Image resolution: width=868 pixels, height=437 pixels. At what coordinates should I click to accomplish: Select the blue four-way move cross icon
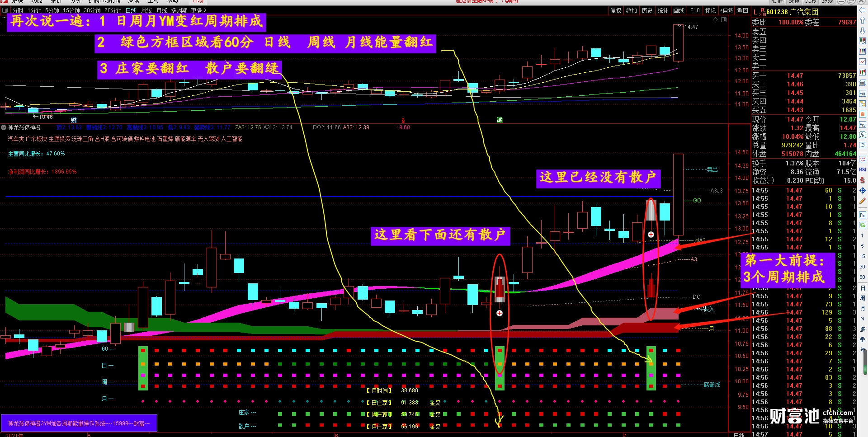click(x=863, y=190)
